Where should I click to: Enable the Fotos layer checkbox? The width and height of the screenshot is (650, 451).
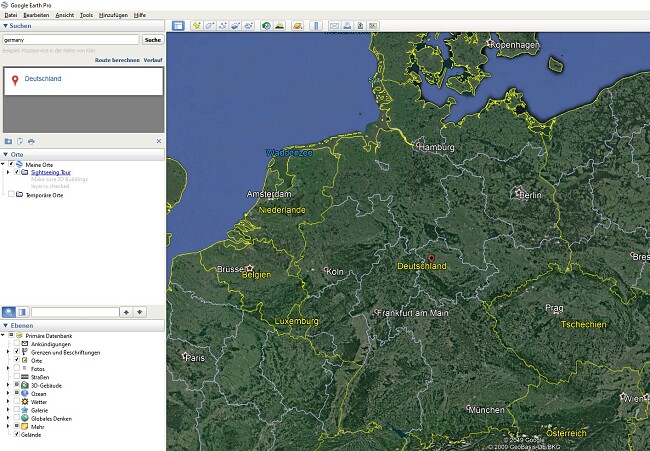17,369
